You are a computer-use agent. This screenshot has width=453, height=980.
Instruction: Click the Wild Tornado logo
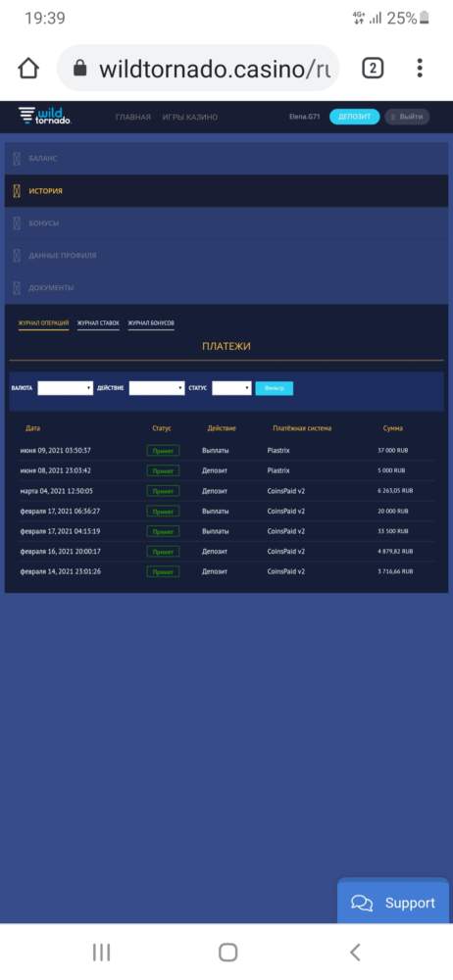coord(44,116)
